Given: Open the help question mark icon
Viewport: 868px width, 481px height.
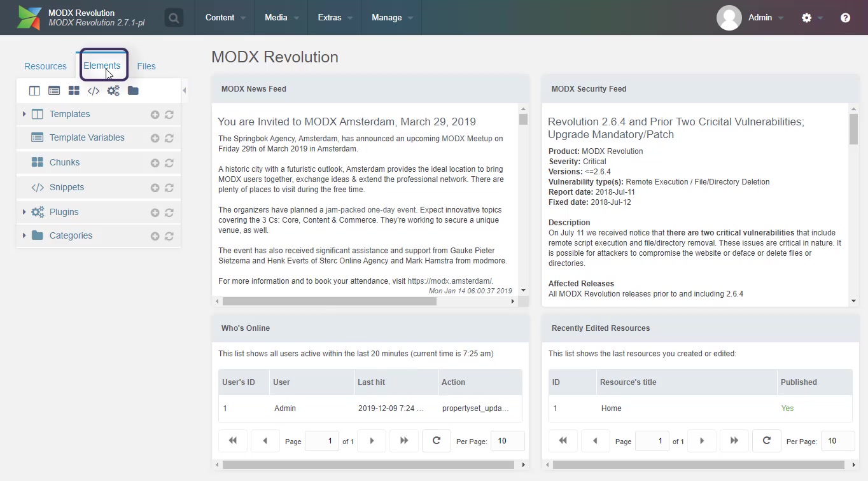Looking at the screenshot, I should click(x=845, y=18).
